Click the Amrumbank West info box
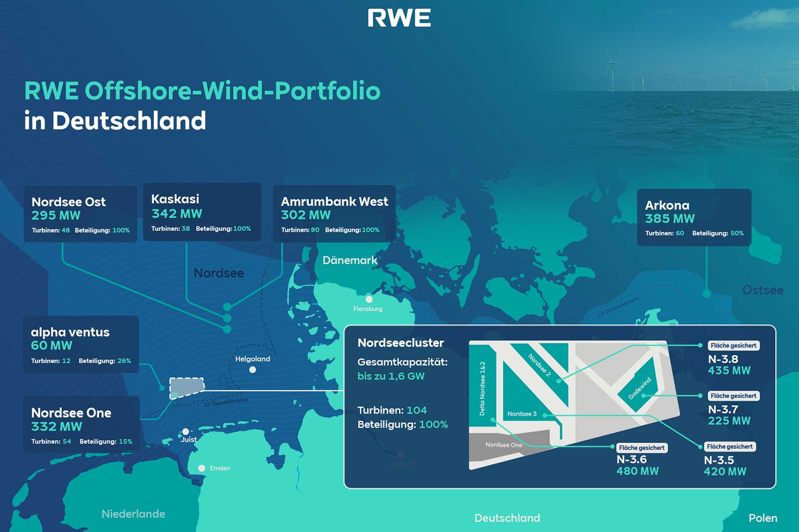 [x=334, y=212]
